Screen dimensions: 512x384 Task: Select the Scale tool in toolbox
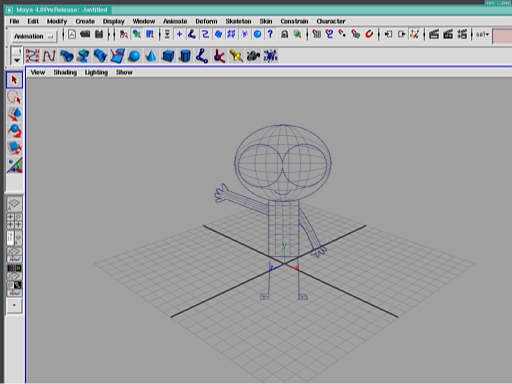(14, 148)
